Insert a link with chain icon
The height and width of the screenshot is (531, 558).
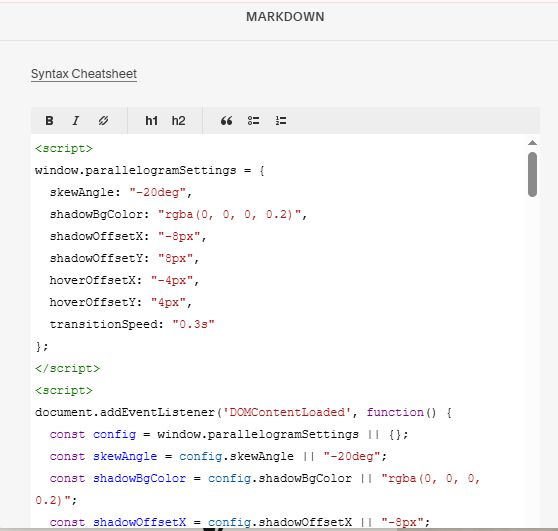coord(103,121)
